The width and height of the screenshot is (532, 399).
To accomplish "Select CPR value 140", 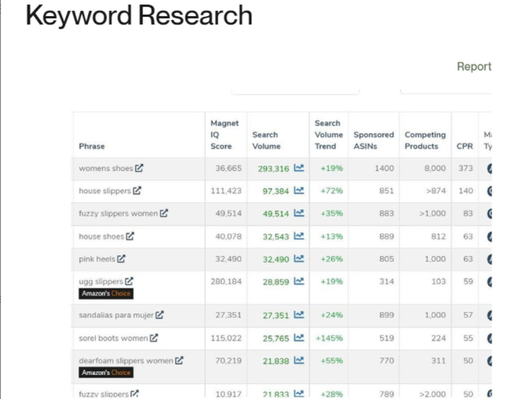I will coord(465,191).
